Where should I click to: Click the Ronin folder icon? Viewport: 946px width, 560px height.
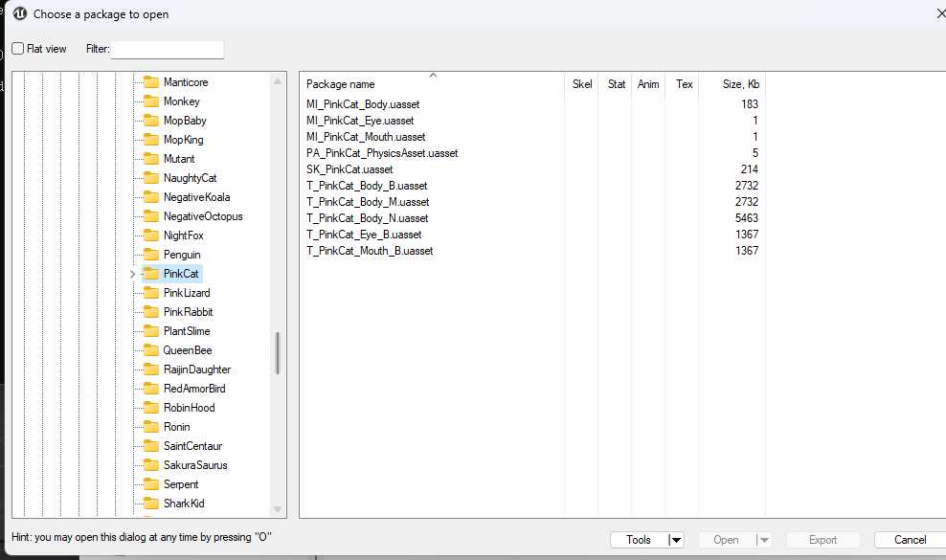150,427
